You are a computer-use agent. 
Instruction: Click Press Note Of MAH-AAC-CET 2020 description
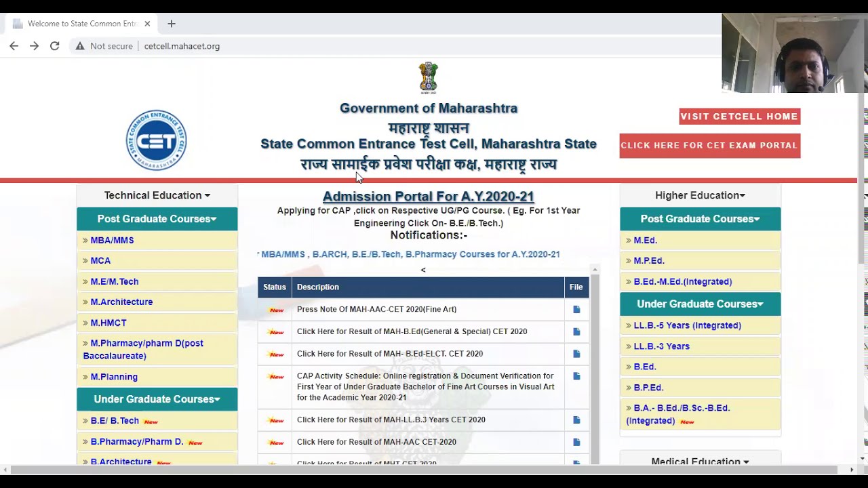[x=377, y=310]
